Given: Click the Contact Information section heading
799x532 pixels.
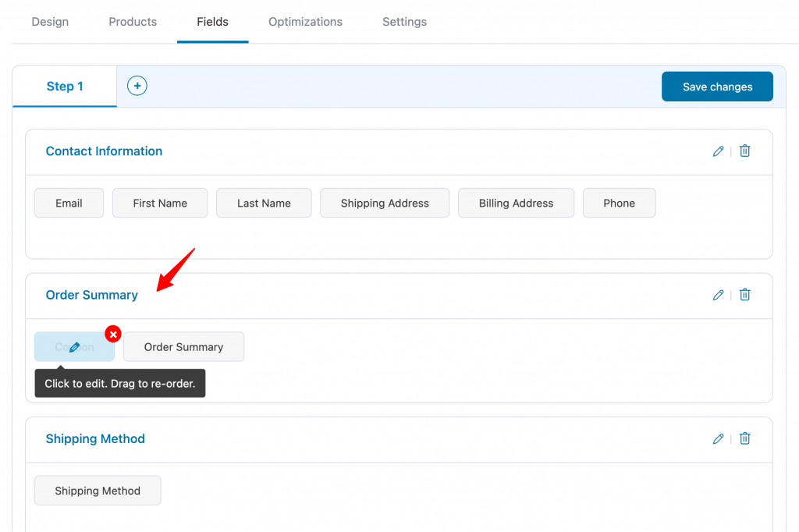Looking at the screenshot, I should coord(104,151).
